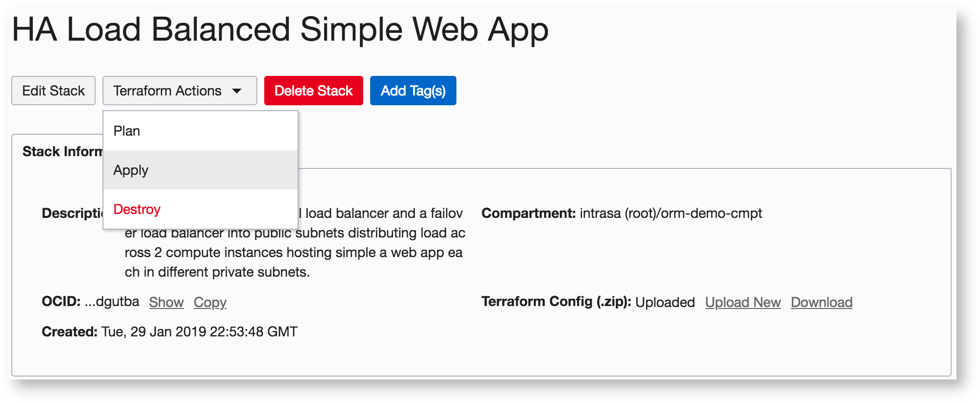Show the full OCID
980x403 pixels.
(x=166, y=302)
